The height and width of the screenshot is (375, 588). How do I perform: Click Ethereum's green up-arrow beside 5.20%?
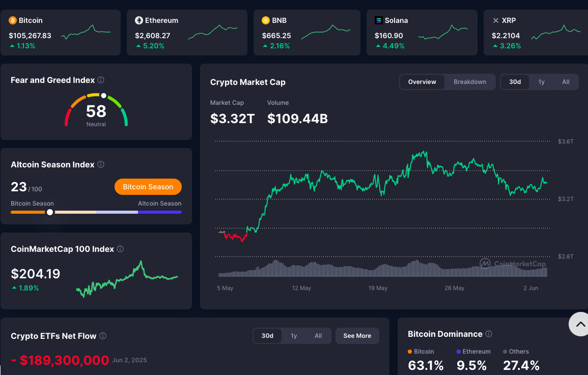pos(139,46)
